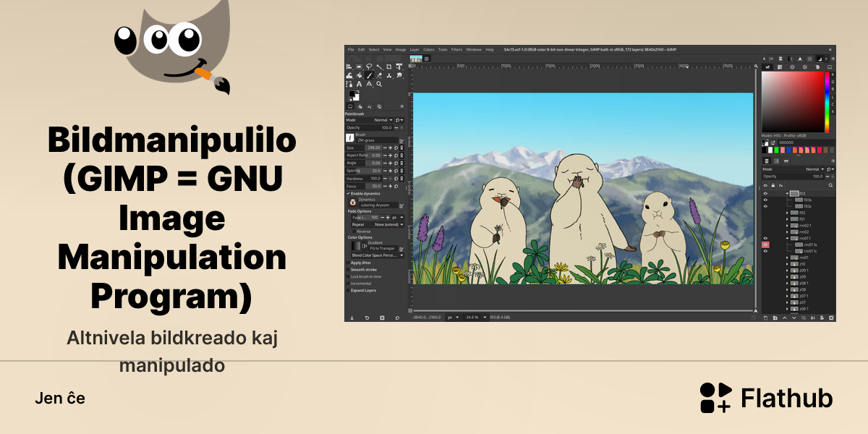Increase brush Size with the plus button

click(391, 148)
